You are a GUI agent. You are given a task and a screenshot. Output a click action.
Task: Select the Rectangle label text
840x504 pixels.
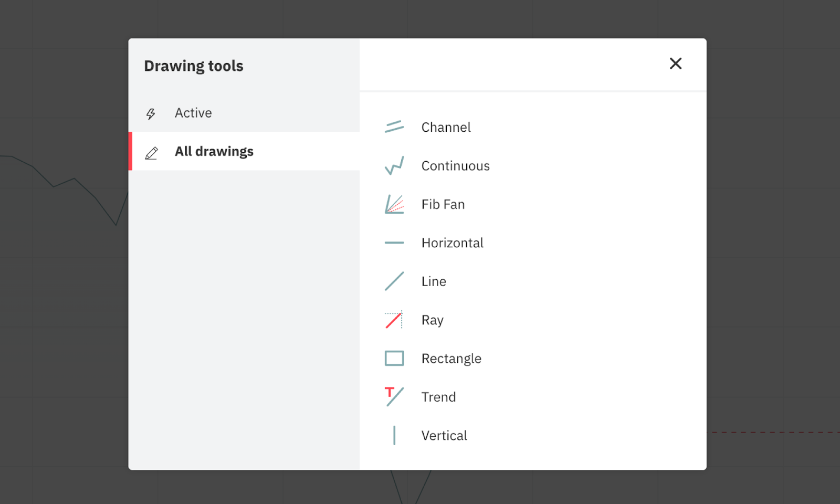click(451, 358)
